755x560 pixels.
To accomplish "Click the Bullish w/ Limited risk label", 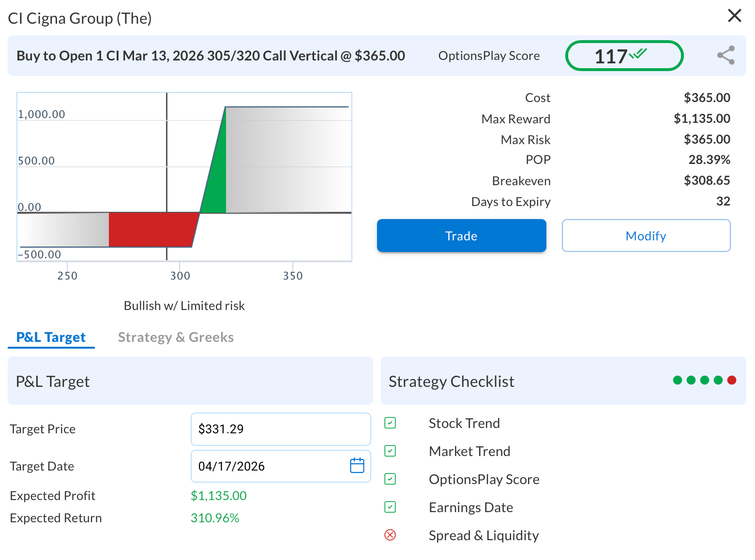I will click(x=184, y=306).
